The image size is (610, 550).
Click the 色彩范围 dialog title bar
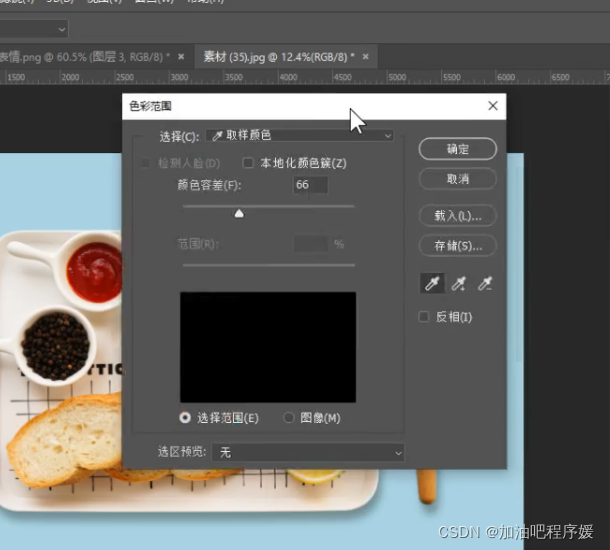tap(314, 106)
